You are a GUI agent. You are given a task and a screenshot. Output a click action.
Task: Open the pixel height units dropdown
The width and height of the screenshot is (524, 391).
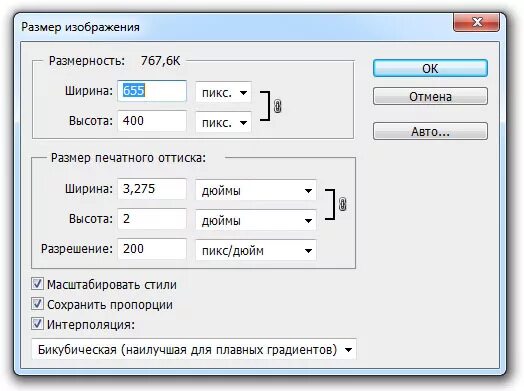(x=223, y=122)
